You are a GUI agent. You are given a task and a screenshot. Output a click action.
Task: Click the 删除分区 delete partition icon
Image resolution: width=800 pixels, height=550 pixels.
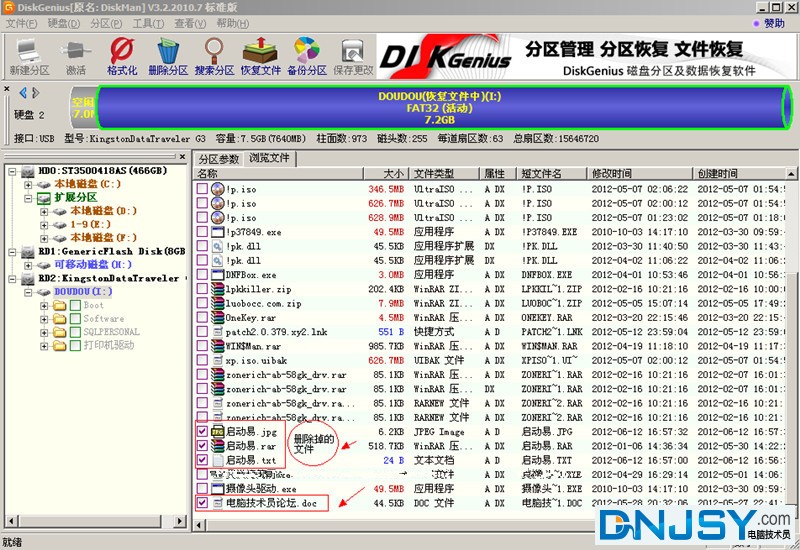click(167, 56)
